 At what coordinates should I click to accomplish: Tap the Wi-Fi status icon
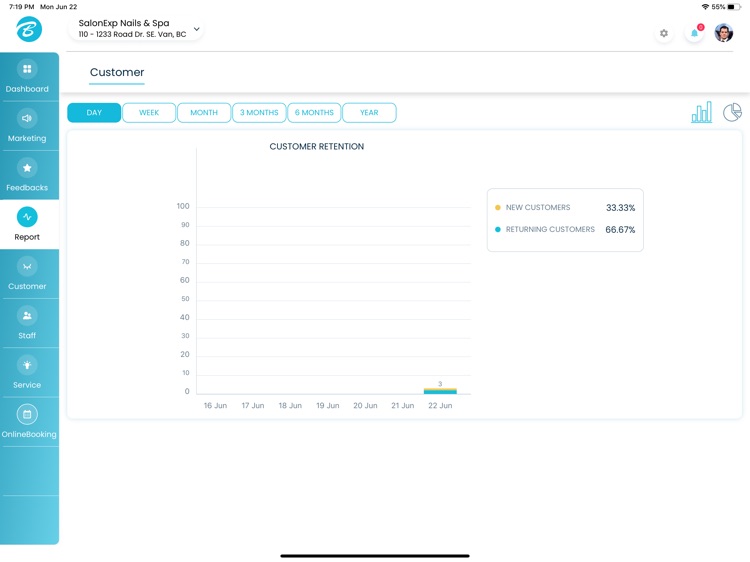coord(705,7)
